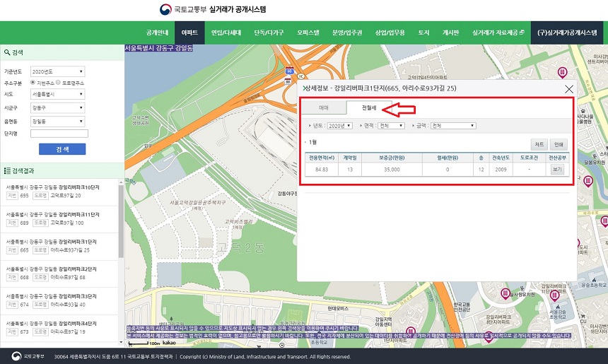Open the 연립/다세대 menu
The width and height of the screenshot is (608, 364).
[226, 33]
